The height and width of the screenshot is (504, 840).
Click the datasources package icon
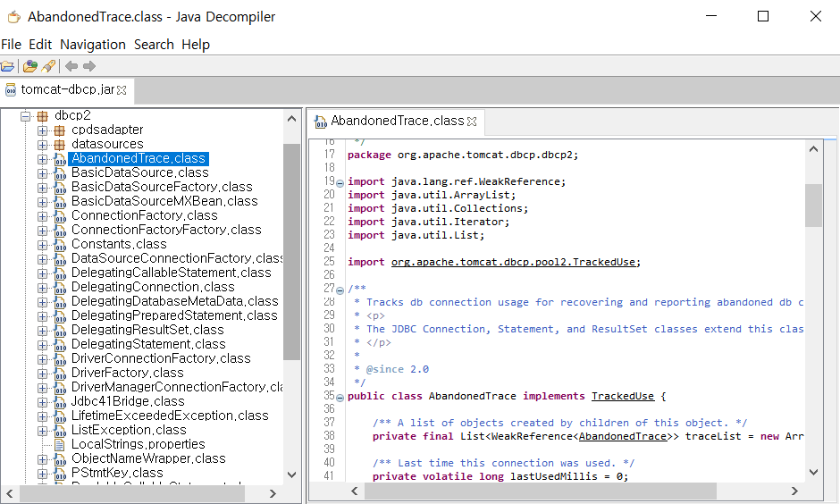click(x=60, y=145)
